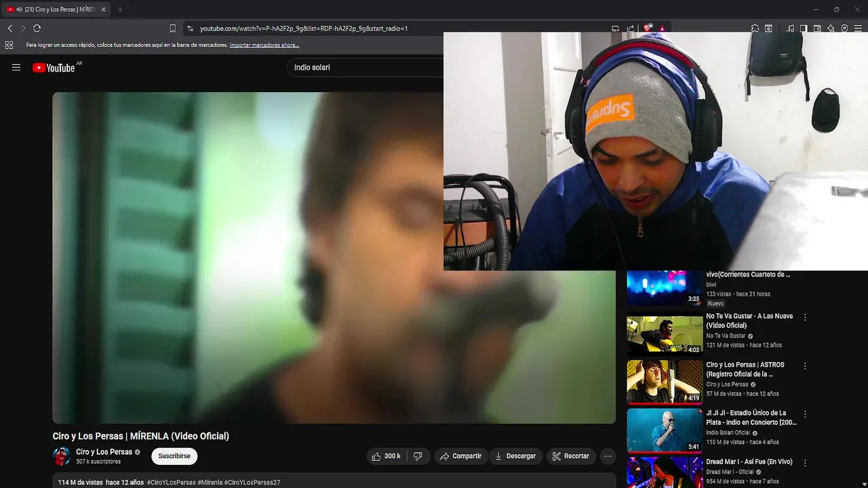Click the #Mírenla hashtag
The width and height of the screenshot is (868, 488).
pos(210,483)
